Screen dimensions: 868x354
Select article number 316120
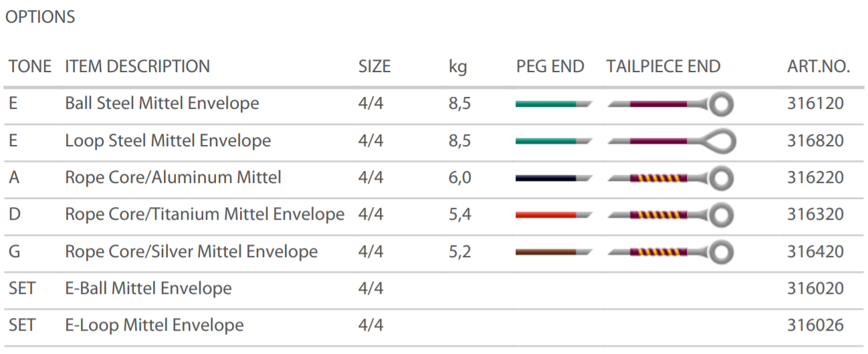(815, 104)
